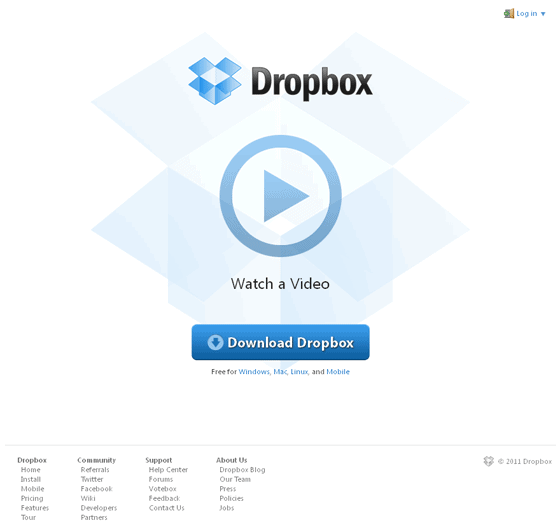Image resolution: width=560 pixels, height=532 pixels.
Task: Open the Help Center footer link
Action: pos(168,470)
